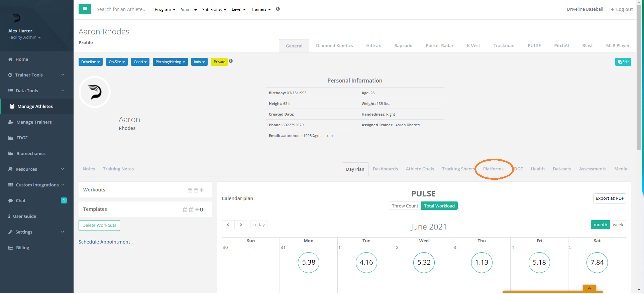Click the info icon beside Templates

coord(202,209)
